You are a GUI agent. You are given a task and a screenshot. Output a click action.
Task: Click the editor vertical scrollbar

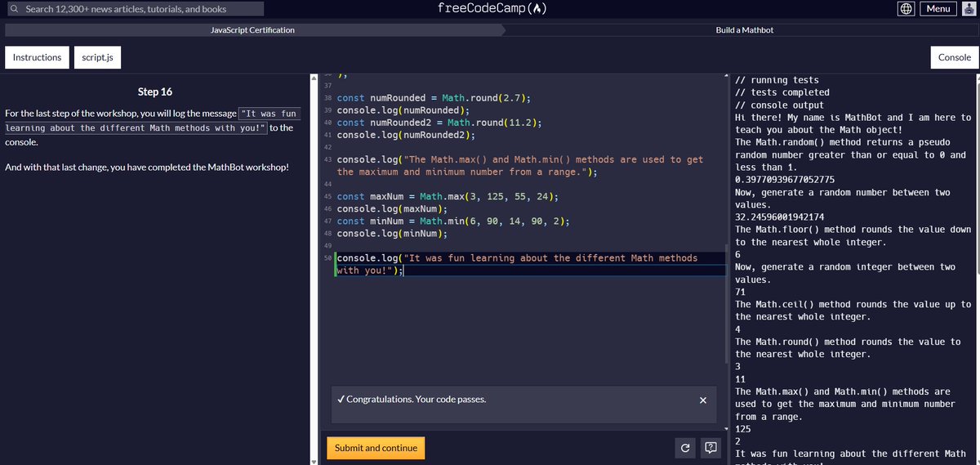pos(727,302)
